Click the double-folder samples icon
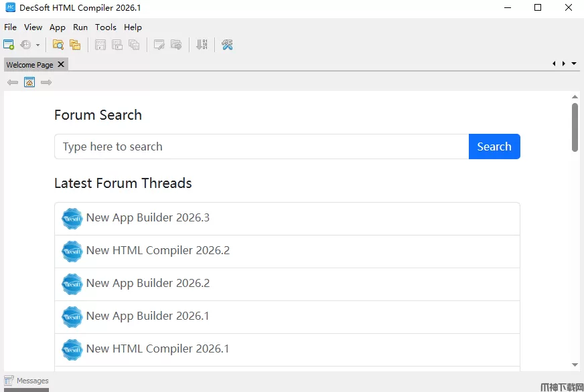Image resolution: width=584 pixels, height=392 pixels. pyautogui.click(x=75, y=45)
